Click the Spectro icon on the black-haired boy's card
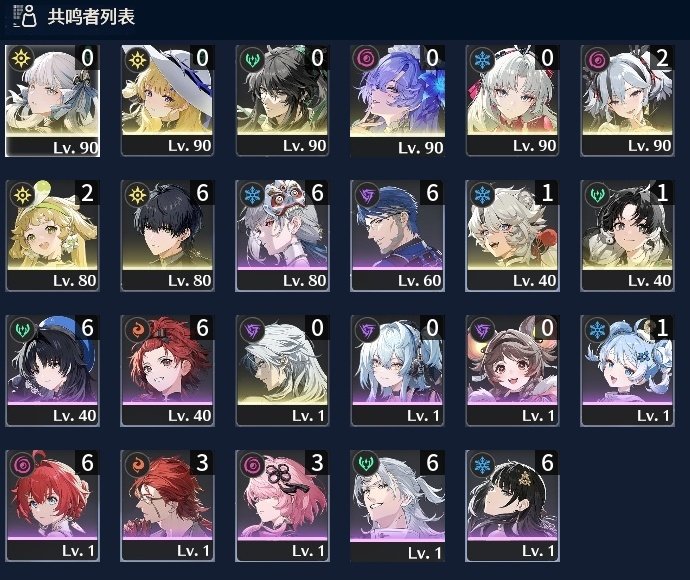The image size is (690, 580). (x=137, y=195)
